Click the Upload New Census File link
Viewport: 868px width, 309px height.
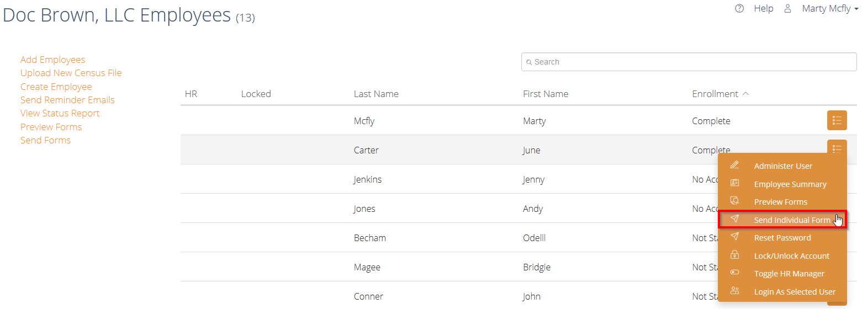pos(71,73)
